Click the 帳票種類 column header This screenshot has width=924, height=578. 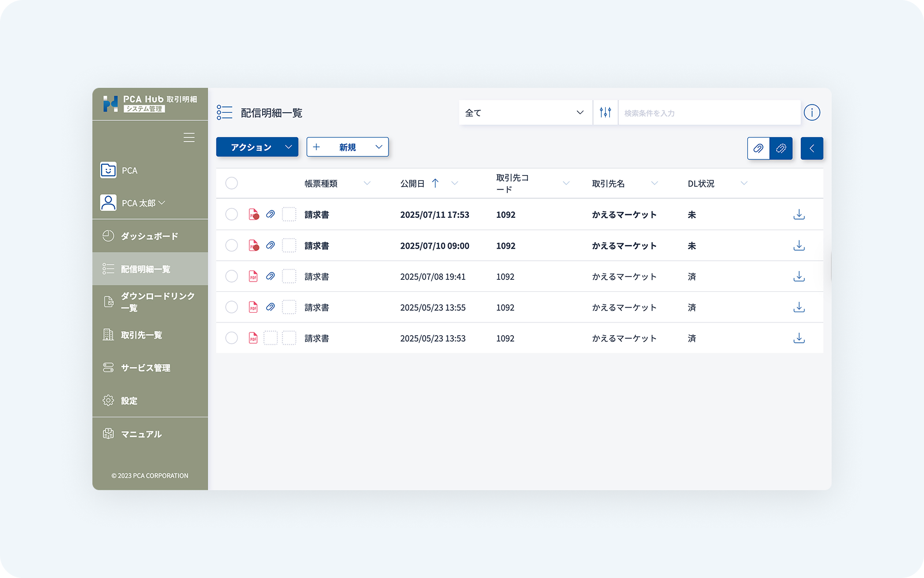point(321,184)
